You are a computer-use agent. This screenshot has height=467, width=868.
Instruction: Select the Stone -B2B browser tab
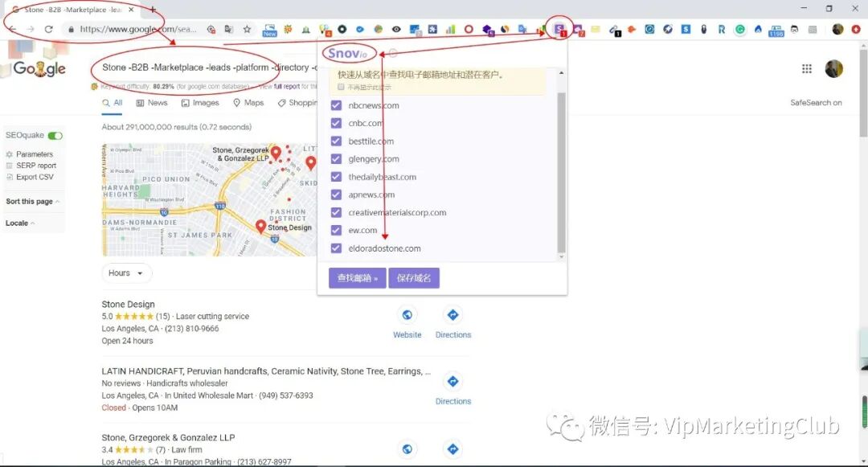click(72, 10)
